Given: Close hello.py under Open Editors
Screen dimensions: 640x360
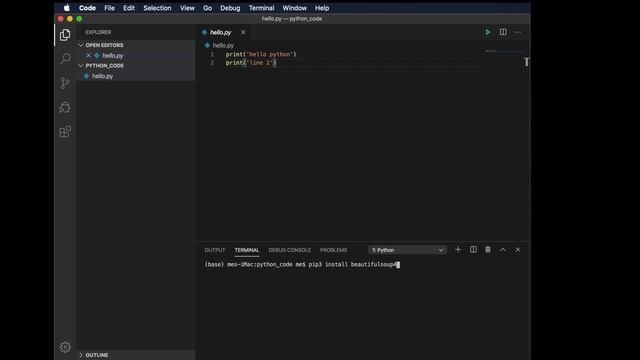Looking at the screenshot, I should pyautogui.click(x=88, y=56).
